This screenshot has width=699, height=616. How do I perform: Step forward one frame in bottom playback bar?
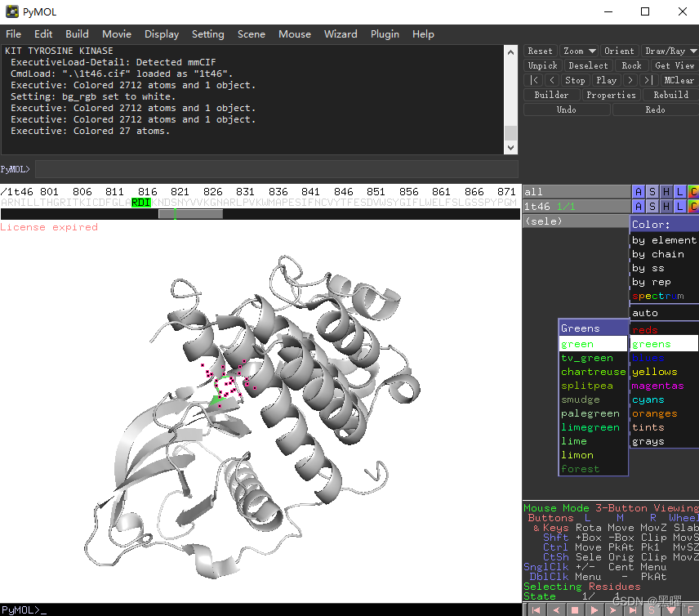pyautogui.click(x=613, y=609)
